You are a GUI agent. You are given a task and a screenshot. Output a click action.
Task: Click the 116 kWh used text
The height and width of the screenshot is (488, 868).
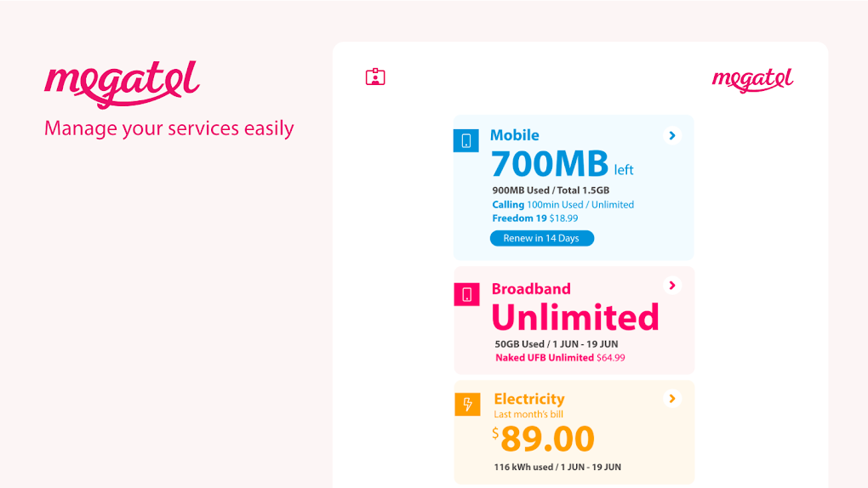[x=557, y=467]
